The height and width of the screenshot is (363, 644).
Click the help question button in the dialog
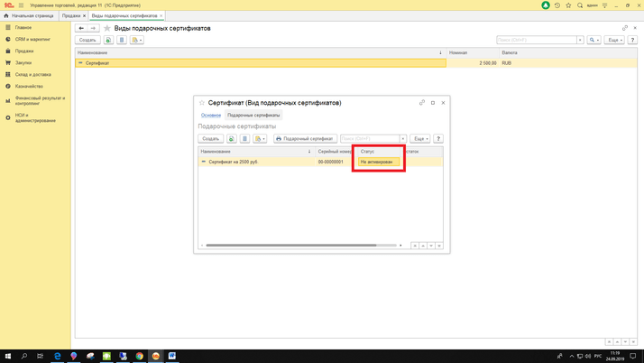click(x=438, y=139)
